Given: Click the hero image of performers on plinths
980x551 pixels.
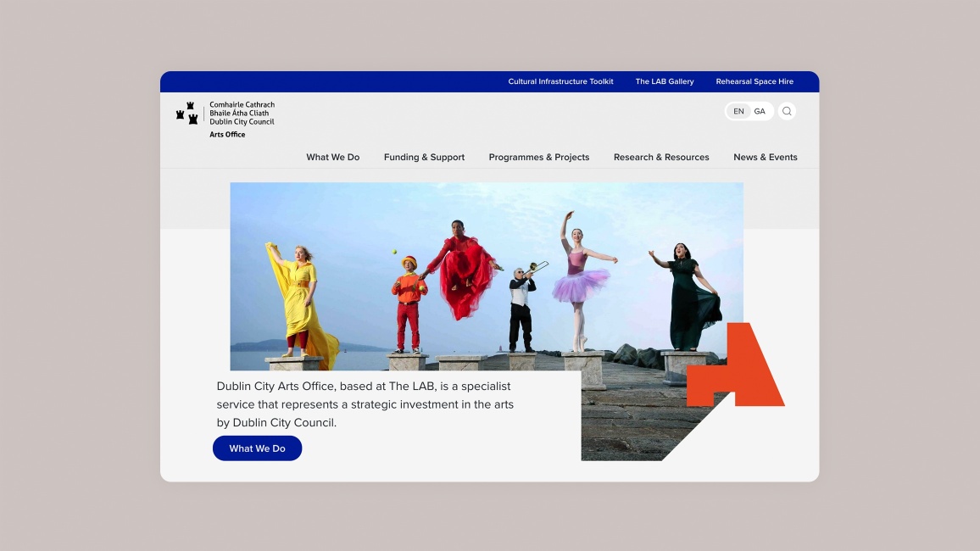Looking at the screenshot, I should click(x=486, y=275).
